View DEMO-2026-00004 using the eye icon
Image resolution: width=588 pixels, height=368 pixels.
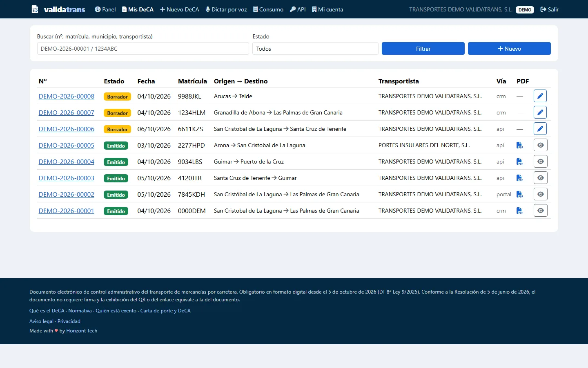pos(541,162)
